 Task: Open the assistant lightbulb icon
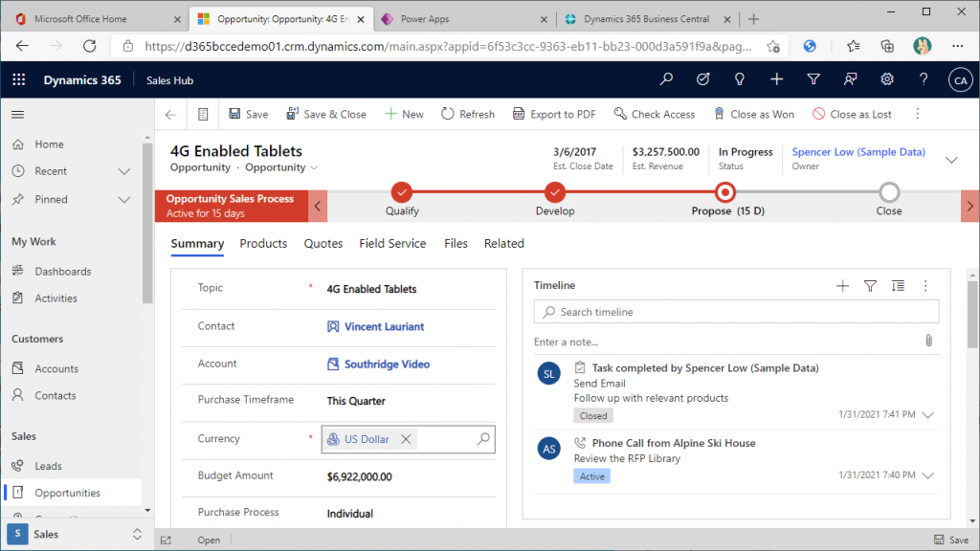740,79
